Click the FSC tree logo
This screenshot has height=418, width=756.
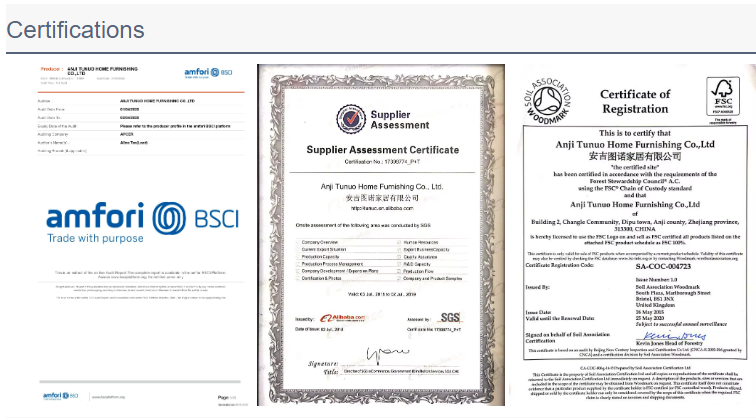(x=723, y=96)
